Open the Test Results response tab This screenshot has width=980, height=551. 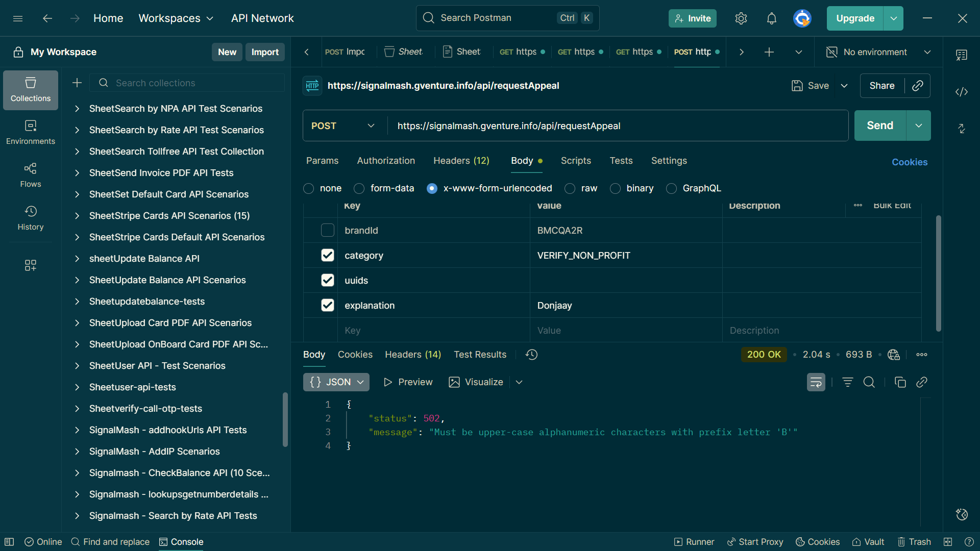(480, 355)
